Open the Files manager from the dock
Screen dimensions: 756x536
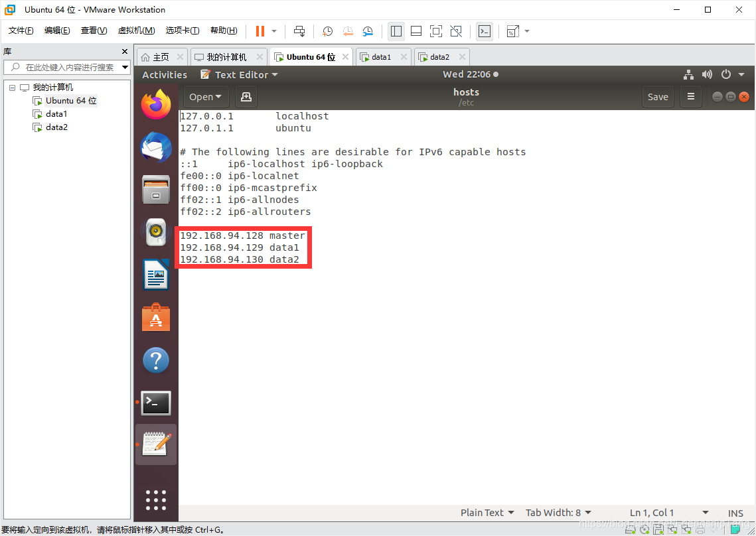pyautogui.click(x=156, y=190)
